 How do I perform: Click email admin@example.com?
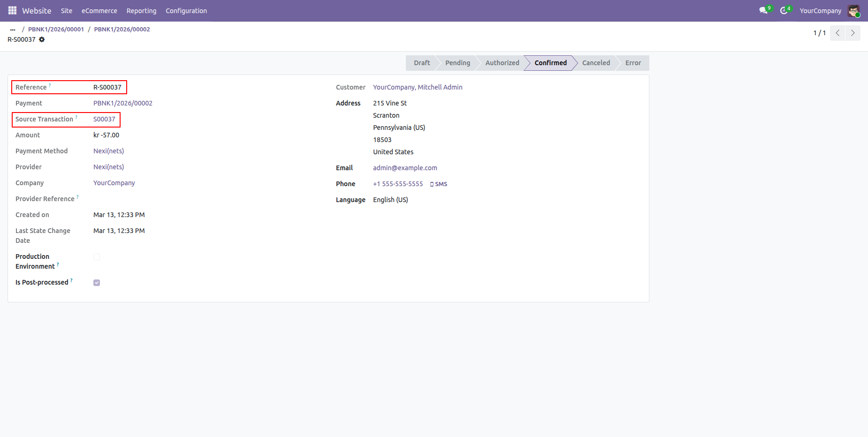(x=405, y=168)
